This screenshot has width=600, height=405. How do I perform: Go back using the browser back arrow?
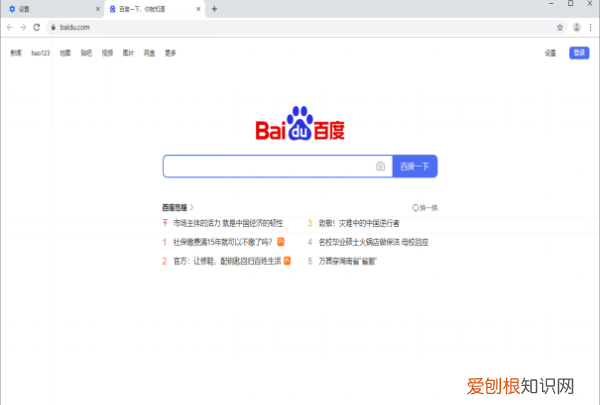tap(10, 27)
